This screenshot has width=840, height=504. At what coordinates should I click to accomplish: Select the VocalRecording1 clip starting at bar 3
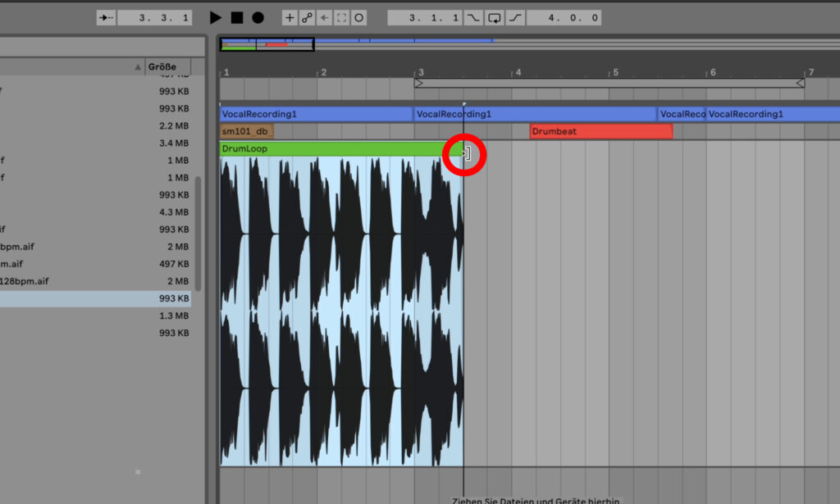click(x=535, y=114)
